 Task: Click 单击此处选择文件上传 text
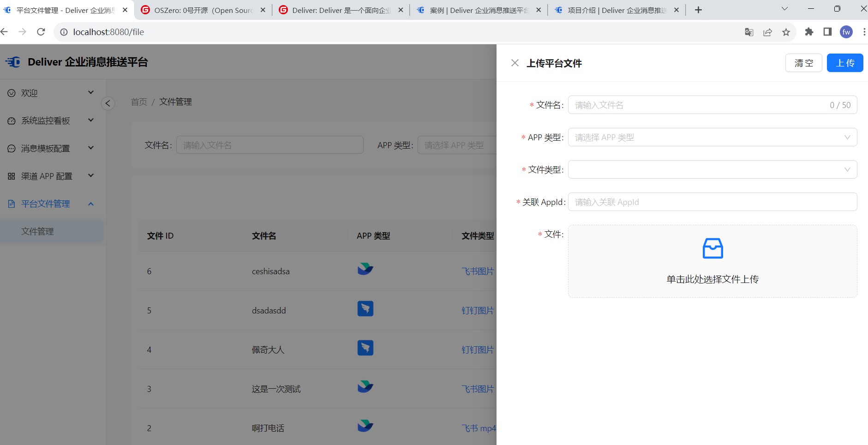[712, 279]
